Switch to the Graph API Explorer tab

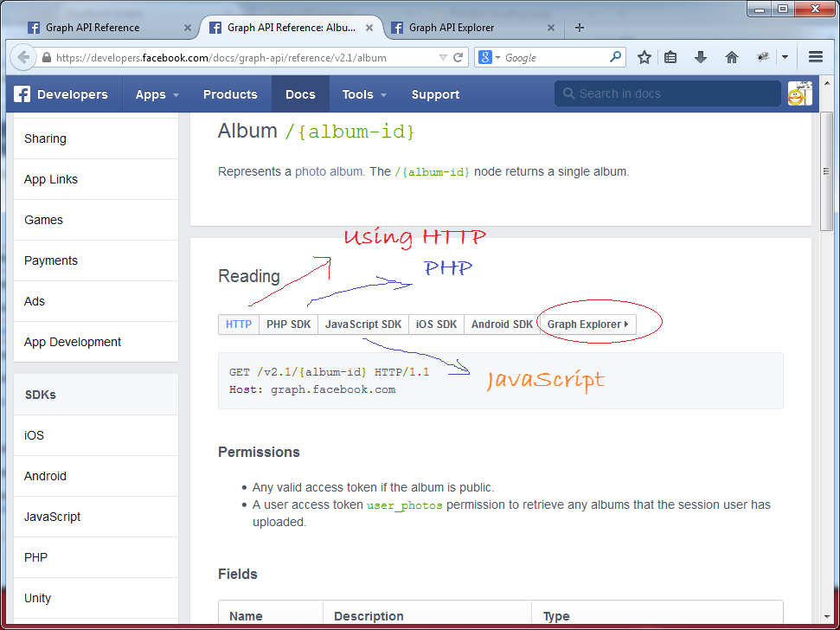474,28
